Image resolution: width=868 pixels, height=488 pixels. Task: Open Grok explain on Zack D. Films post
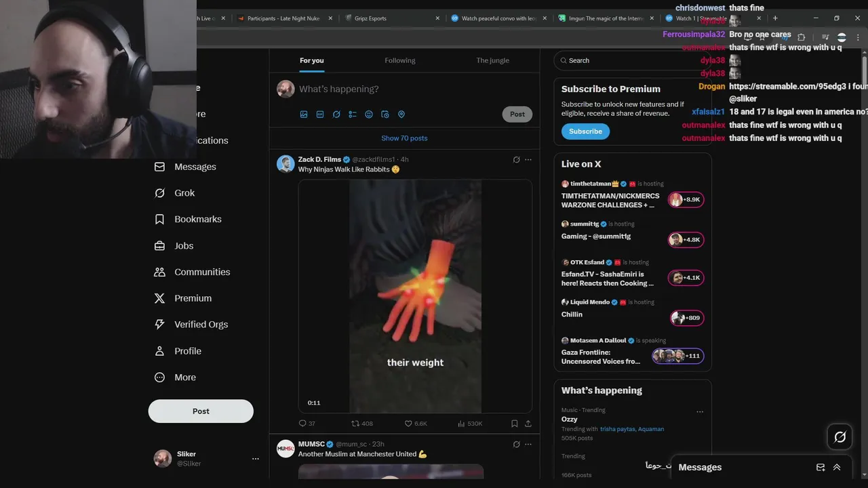point(516,160)
